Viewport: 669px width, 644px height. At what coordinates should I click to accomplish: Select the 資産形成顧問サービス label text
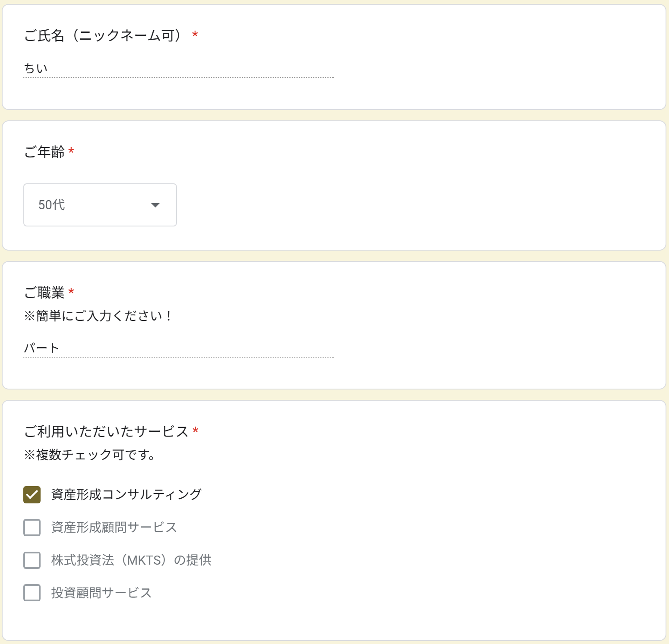click(114, 528)
